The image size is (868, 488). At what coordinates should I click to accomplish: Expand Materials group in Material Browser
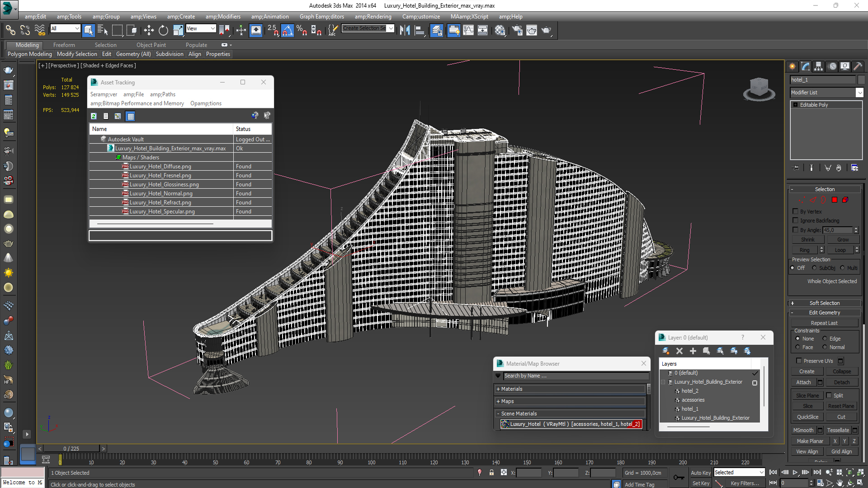(x=570, y=389)
